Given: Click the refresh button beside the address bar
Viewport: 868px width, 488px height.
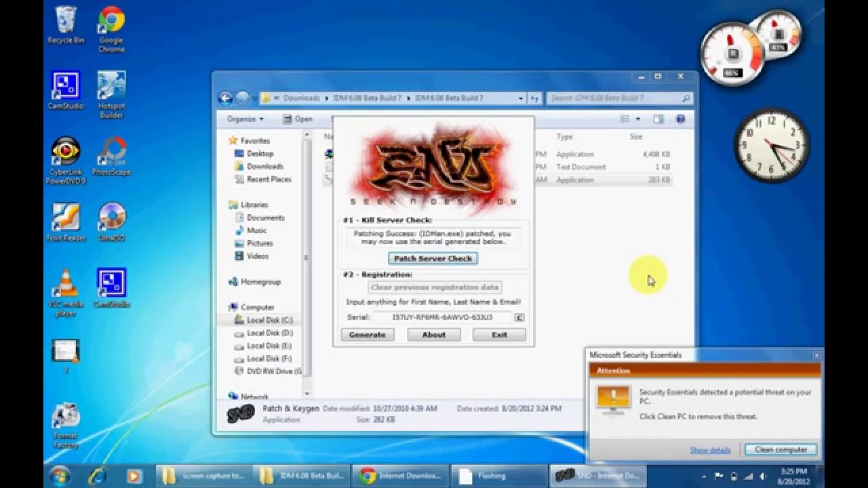Looking at the screenshot, I should [535, 98].
